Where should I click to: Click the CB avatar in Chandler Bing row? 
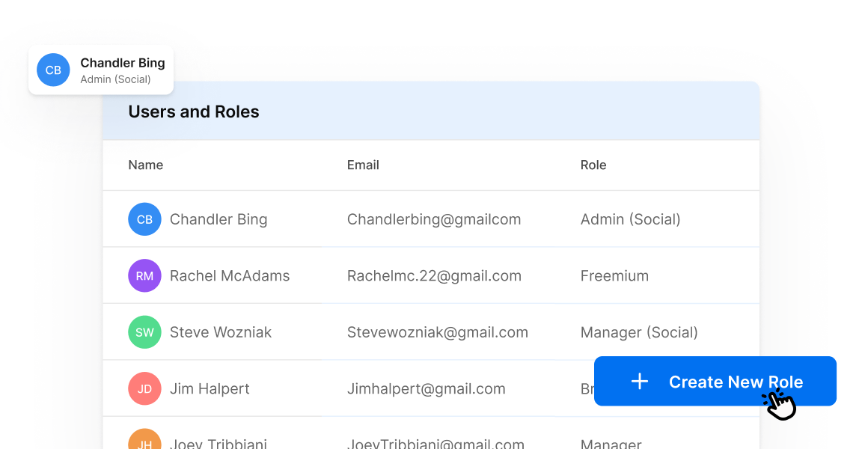coord(144,219)
